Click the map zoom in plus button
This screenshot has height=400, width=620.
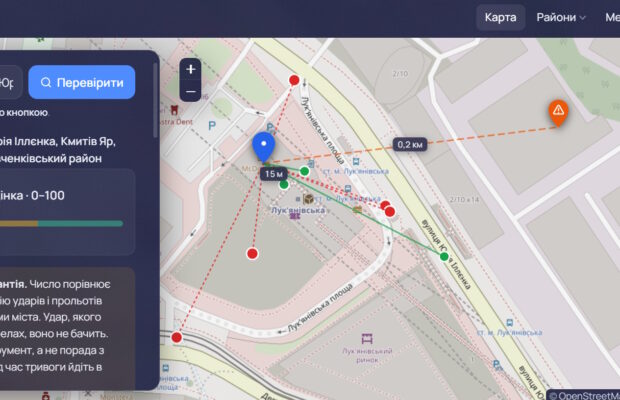191,69
